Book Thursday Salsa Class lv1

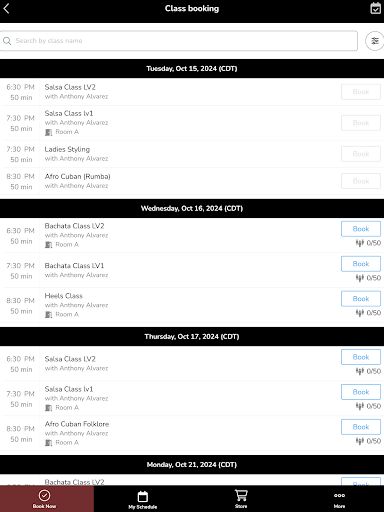(361, 392)
